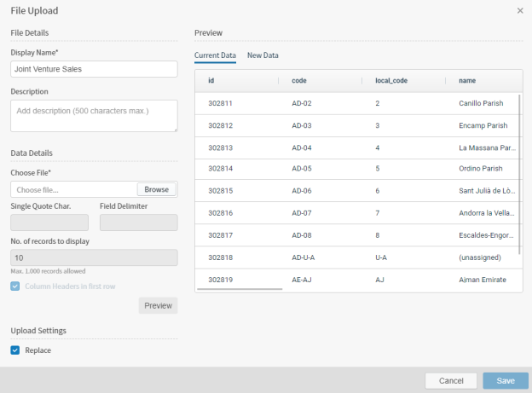Switch to the New Data tab
This screenshot has height=393, width=532.
[x=263, y=55]
